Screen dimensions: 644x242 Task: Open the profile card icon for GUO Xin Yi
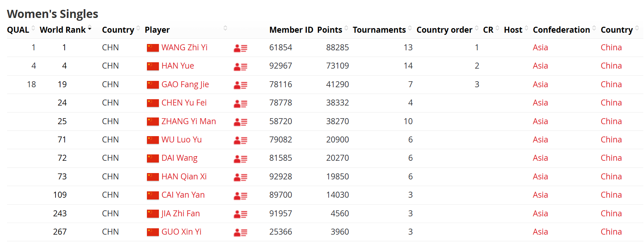click(x=240, y=233)
